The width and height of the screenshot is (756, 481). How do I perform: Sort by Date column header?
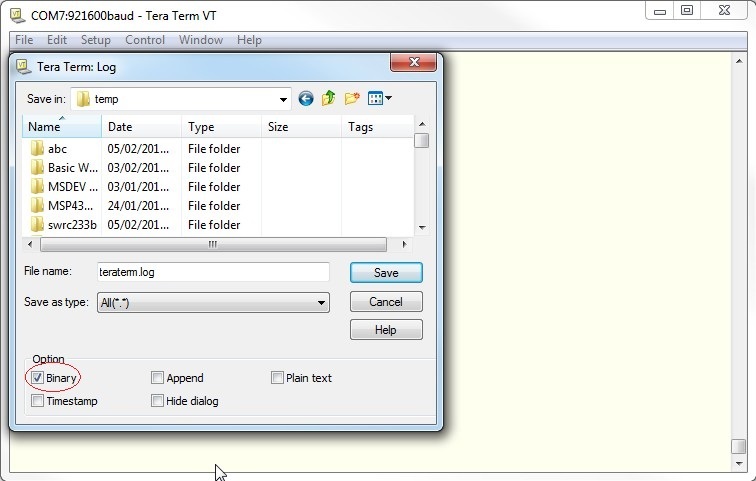click(141, 127)
